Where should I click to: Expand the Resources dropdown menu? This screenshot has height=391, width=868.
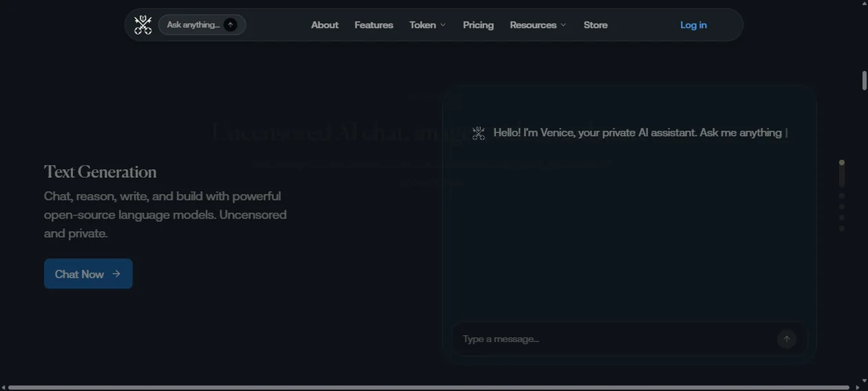[x=538, y=25]
